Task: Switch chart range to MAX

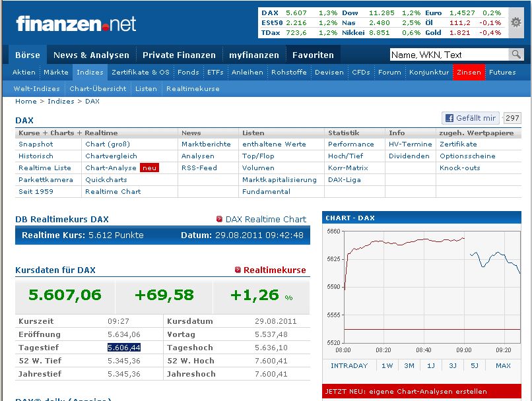Action: [x=503, y=365]
